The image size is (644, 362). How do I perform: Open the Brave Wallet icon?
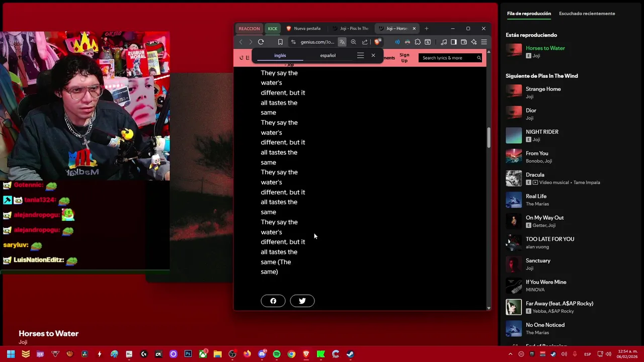(x=463, y=42)
